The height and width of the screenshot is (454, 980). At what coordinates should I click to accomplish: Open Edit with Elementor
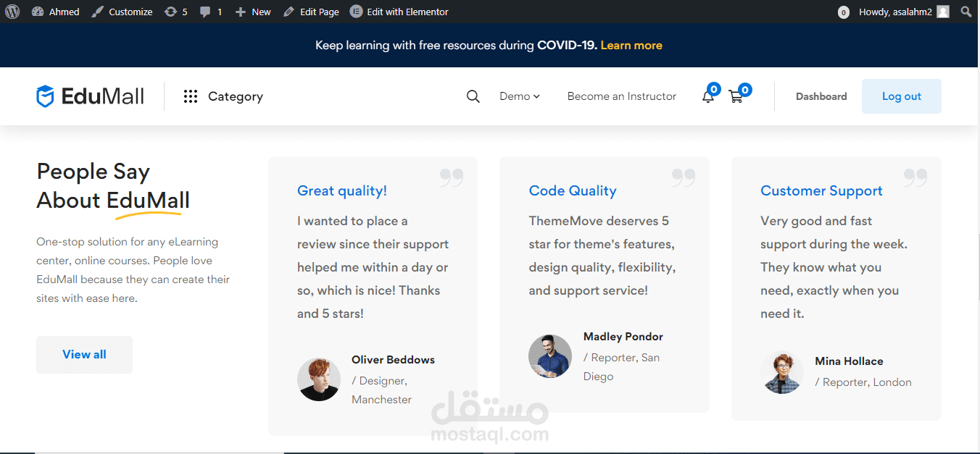coord(399,12)
